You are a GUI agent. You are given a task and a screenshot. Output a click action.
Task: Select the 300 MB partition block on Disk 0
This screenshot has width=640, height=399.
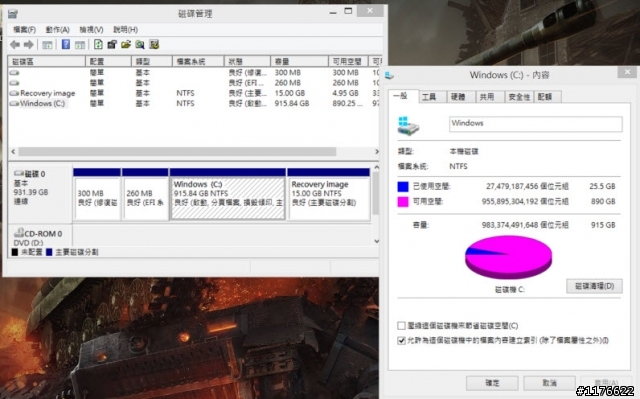click(x=97, y=194)
